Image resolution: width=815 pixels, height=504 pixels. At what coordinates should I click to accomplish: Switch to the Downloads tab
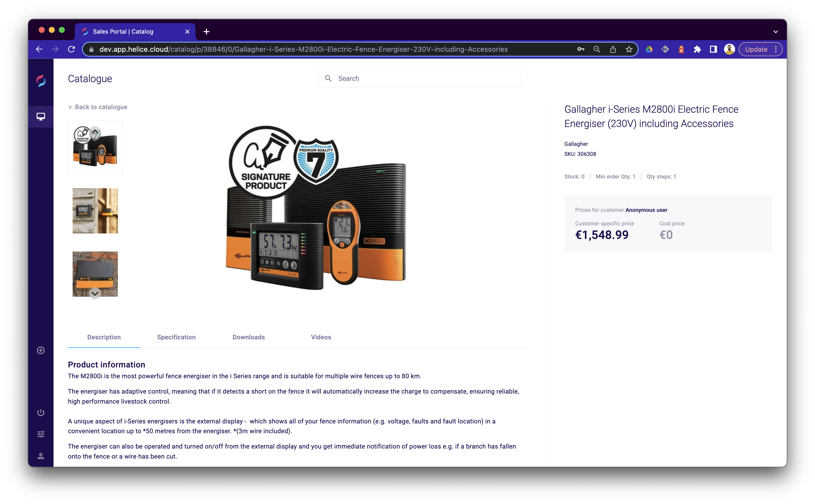[248, 337]
